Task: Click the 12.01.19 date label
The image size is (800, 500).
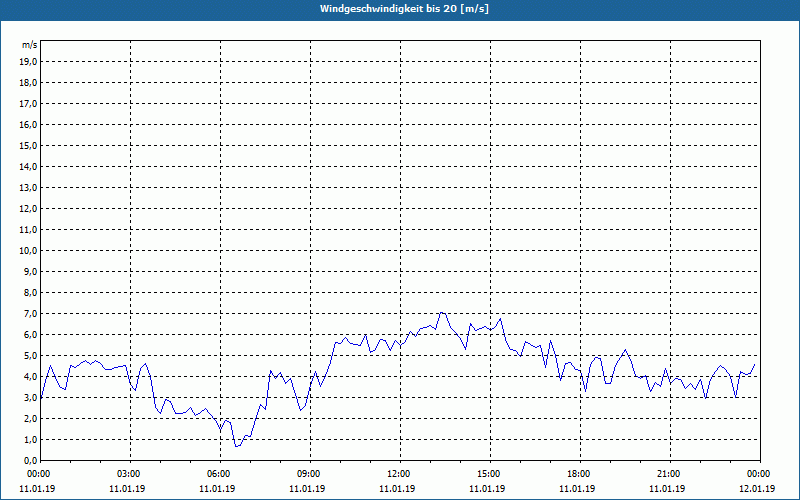Action: pos(757,489)
